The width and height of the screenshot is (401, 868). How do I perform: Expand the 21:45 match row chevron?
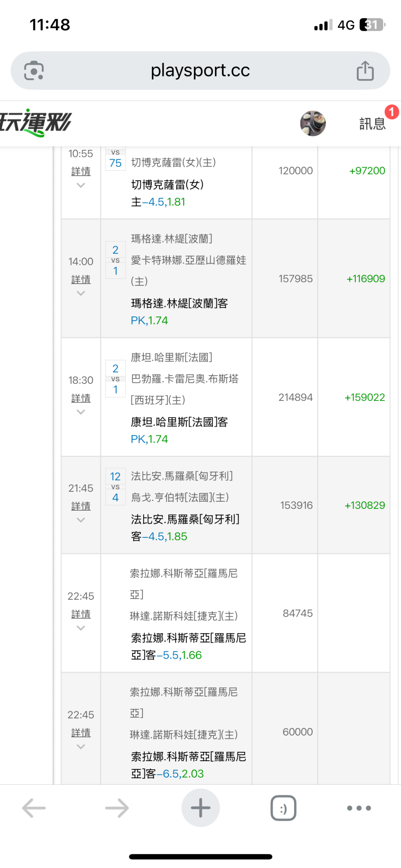click(x=81, y=520)
